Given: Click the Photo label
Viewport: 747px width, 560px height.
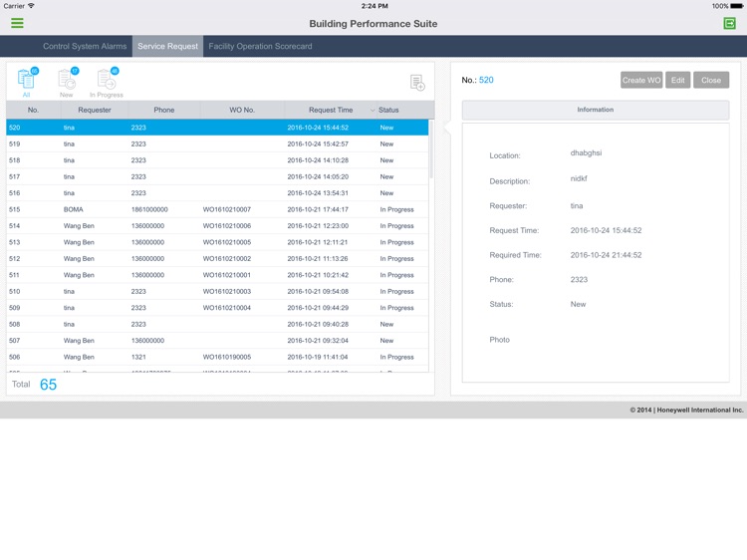Looking at the screenshot, I should pos(499,340).
